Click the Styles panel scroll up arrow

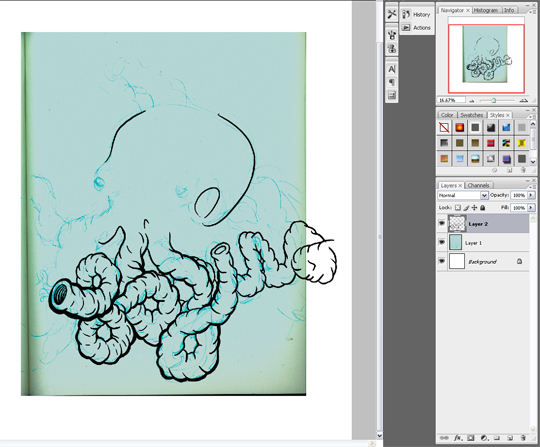coord(533,124)
